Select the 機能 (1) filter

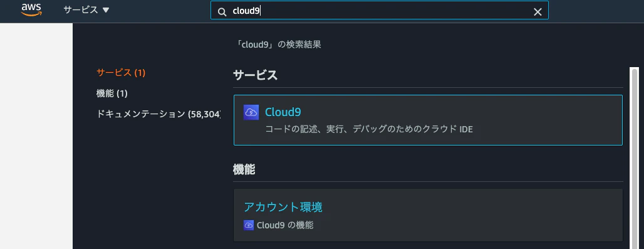click(x=112, y=93)
